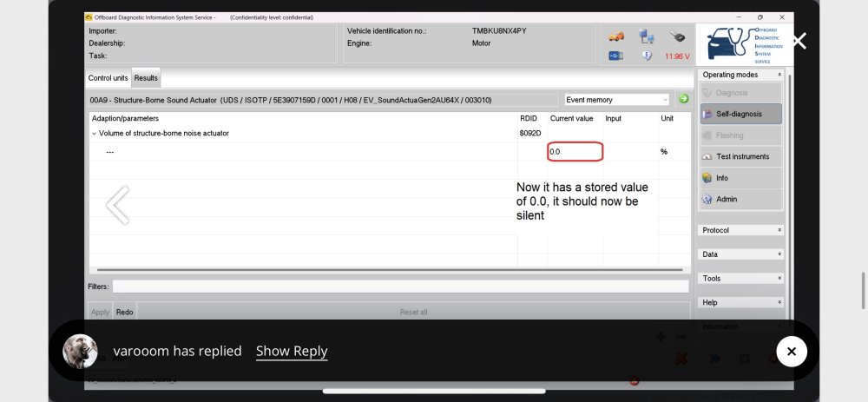
Task: Collapse the Operating modes section
Action: pos(779,75)
